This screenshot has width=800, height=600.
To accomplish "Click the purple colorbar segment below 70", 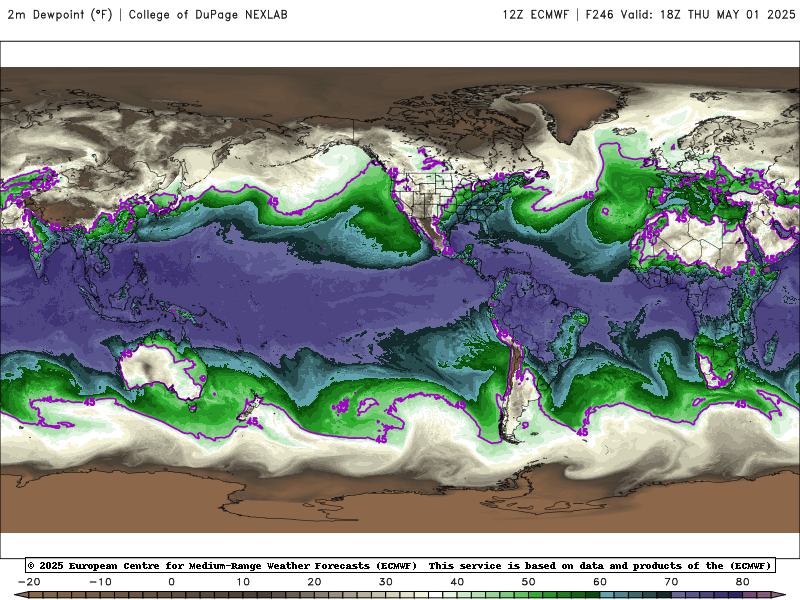I will [678, 596].
